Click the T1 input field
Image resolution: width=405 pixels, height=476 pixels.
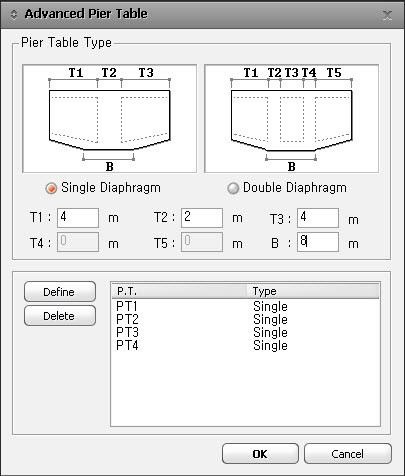pos(78,218)
